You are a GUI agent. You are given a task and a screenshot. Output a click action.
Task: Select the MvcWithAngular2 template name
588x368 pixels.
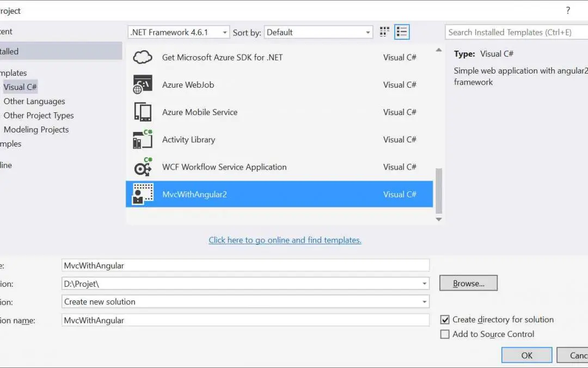(x=194, y=195)
